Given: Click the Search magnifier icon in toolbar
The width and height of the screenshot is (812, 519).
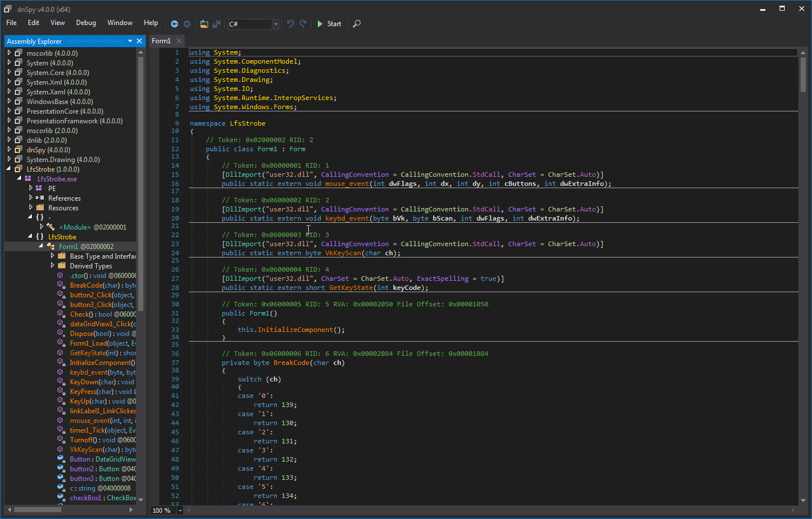Looking at the screenshot, I should point(357,24).
